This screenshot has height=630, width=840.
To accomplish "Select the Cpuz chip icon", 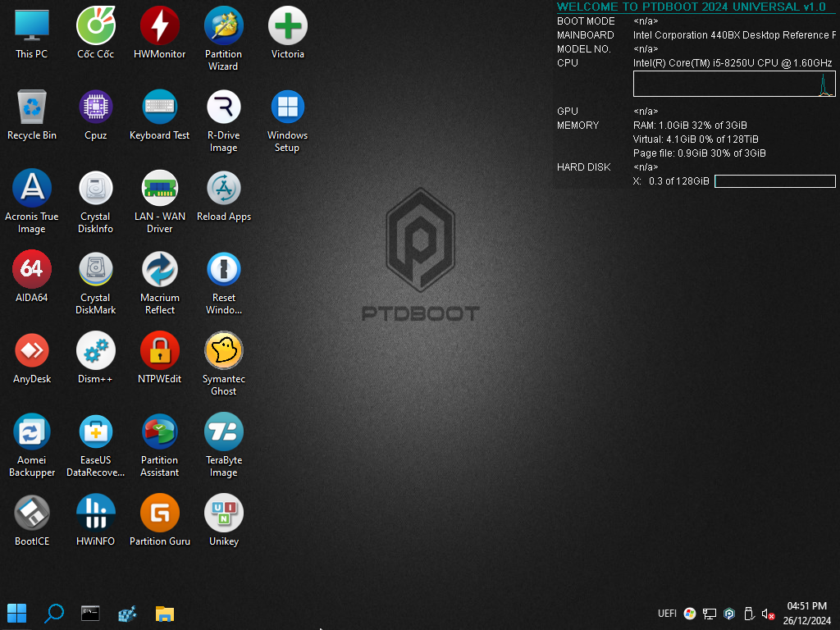I will [95, 115].
